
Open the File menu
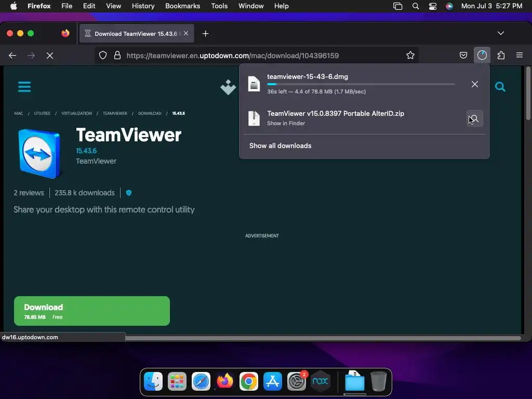coord(67,6)
